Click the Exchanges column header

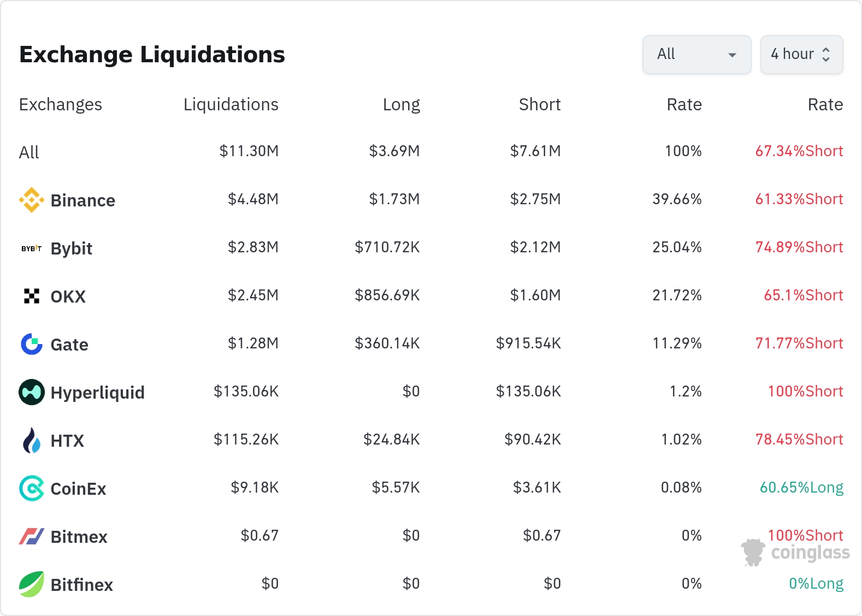click(60, 104)
